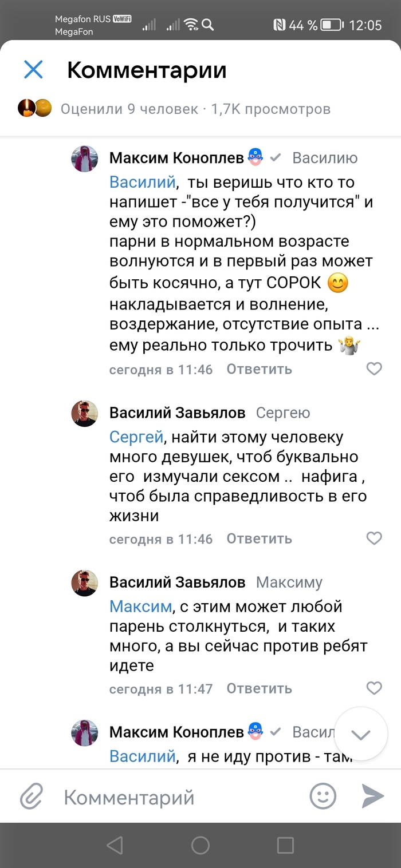
Task: Open Василий Завьялов's avatar replying to Сергею
Action: pos(84,413)
